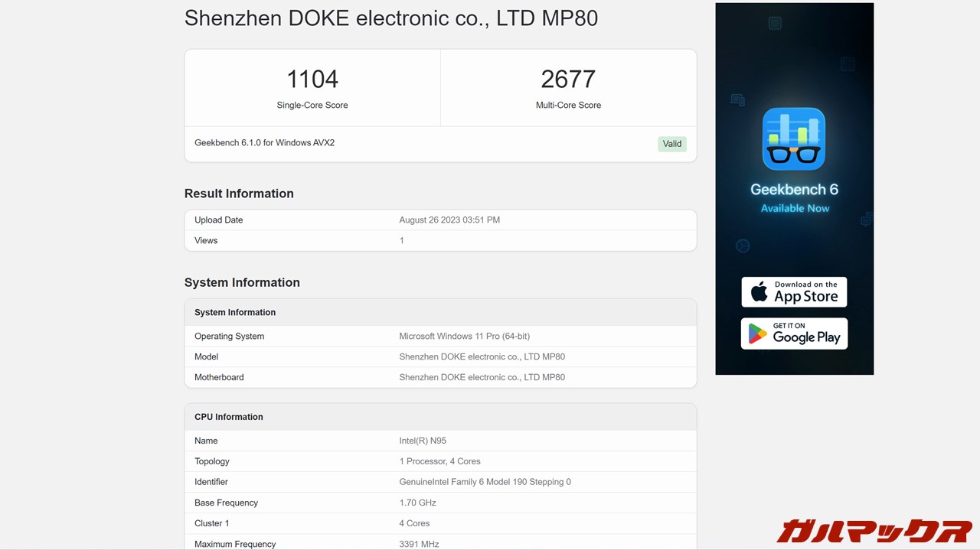Open the Download on the App Store button
Image resolution: width=980 pixels, height=550 pixels.
click(794, 292)
